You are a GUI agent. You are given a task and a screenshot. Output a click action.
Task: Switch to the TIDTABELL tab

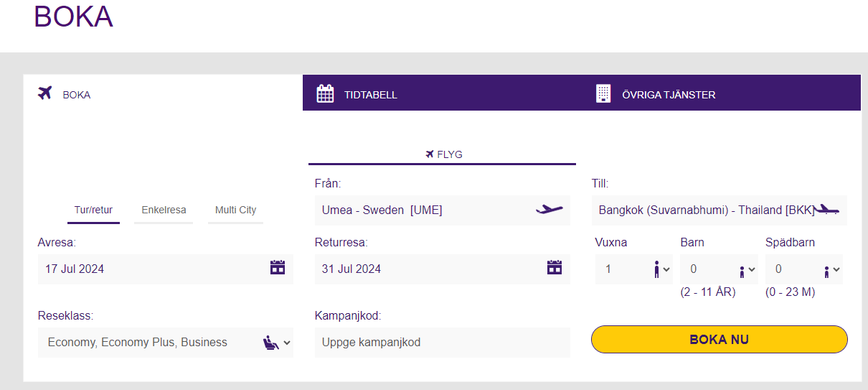370,95
